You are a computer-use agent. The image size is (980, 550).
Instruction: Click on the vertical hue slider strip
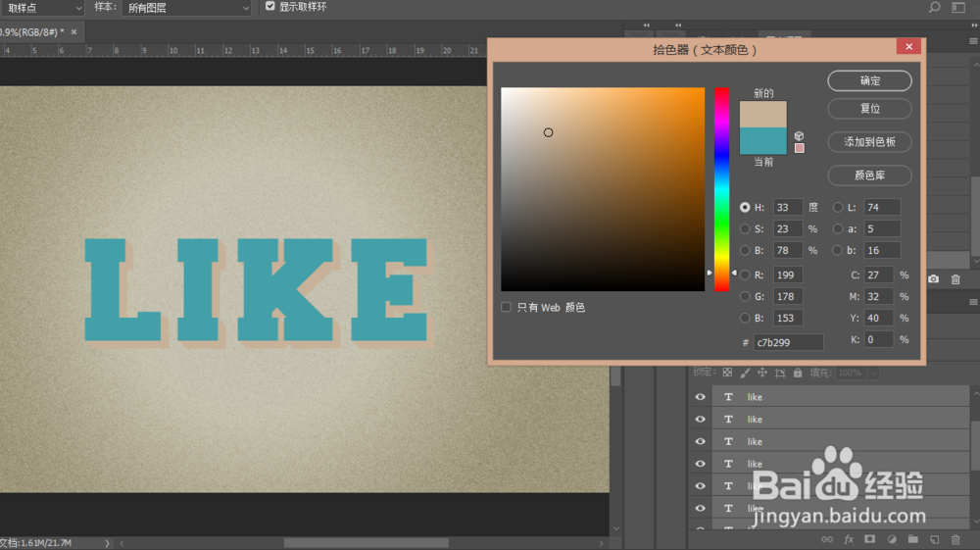(x=722, y=189)
